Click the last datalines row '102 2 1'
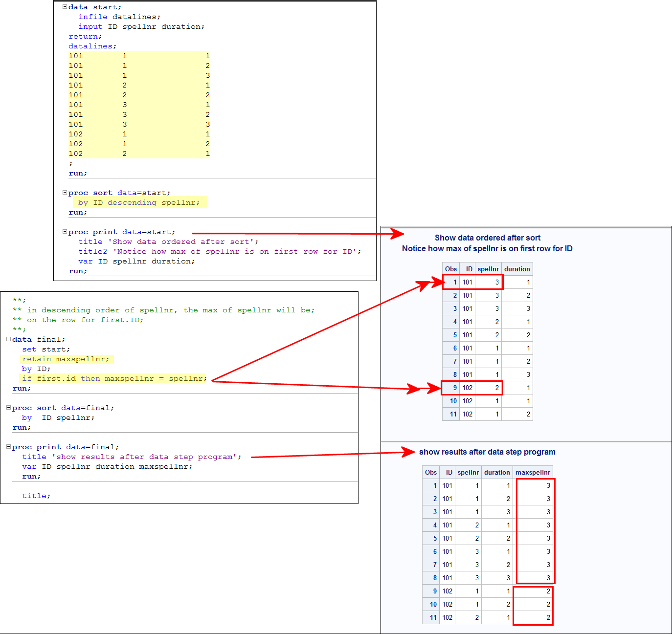Screen dimensions: 672x634 (139, 154)
